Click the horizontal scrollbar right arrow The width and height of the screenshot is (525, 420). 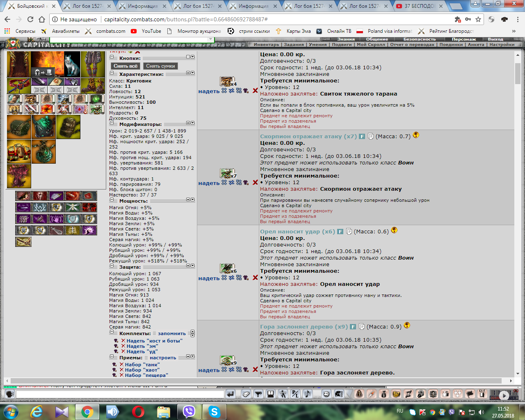click(x=511, y=381)
